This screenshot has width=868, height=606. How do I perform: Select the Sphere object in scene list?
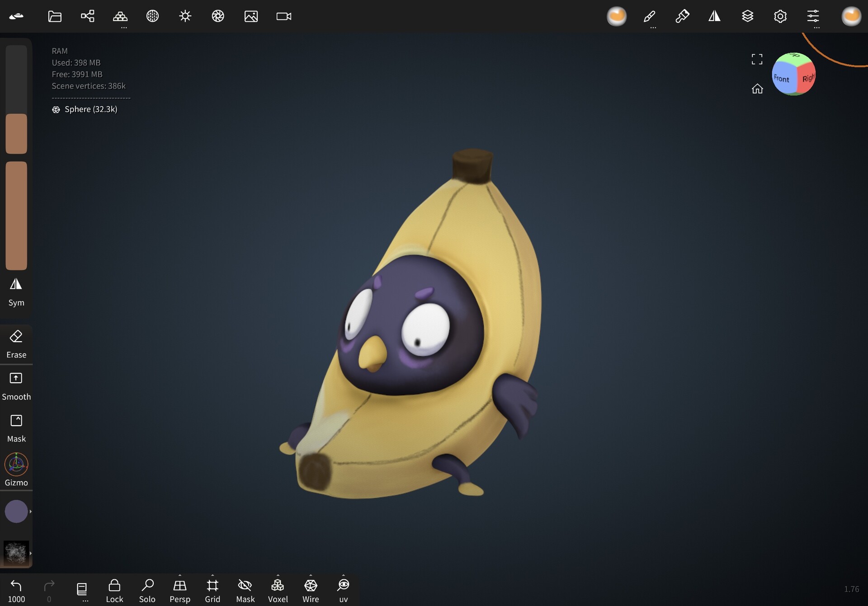click(x=90, y=109)
